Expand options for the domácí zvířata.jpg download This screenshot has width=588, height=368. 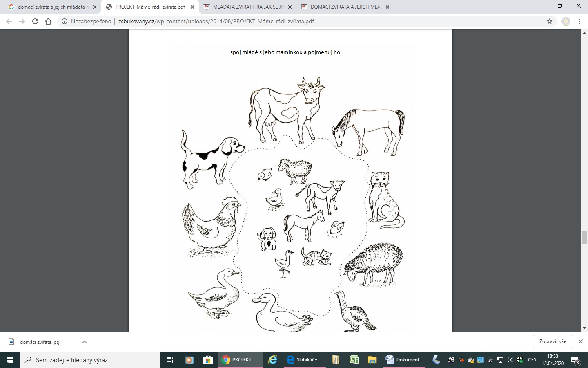85,342
